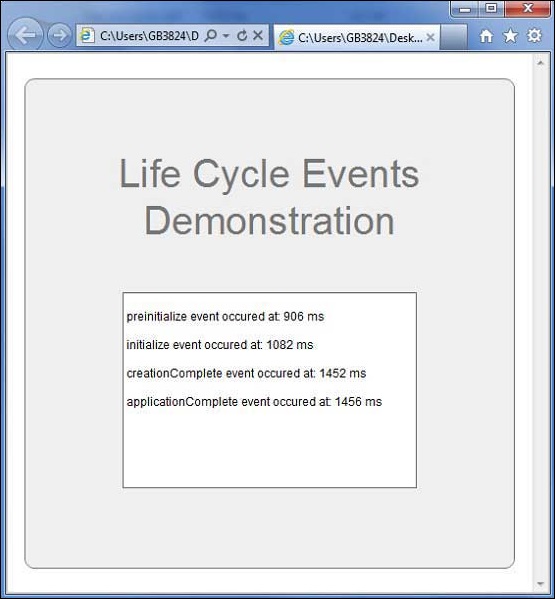Click the search magnifier in address bar

tap(211, 36)
